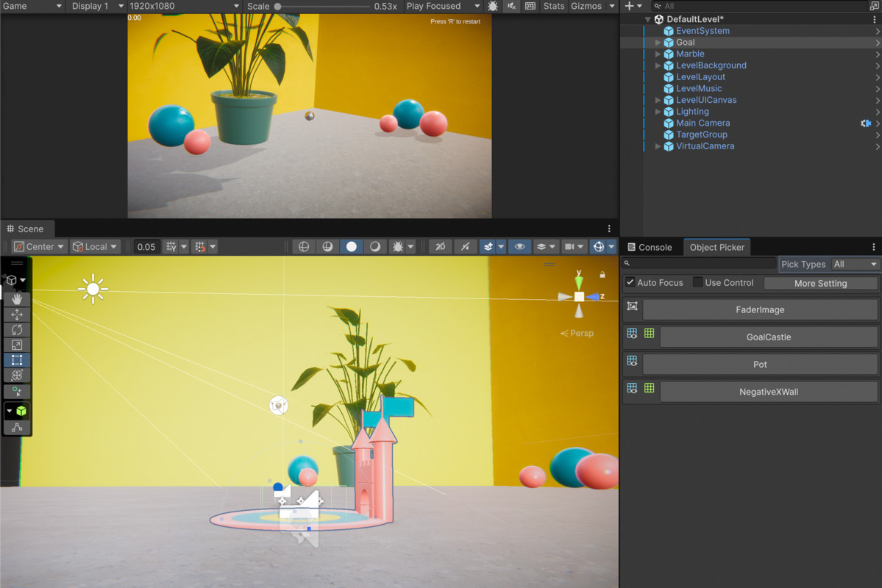Collapse the DefaultLevel hierarchy root
This screenshot has height=588, width=882.
648,18
